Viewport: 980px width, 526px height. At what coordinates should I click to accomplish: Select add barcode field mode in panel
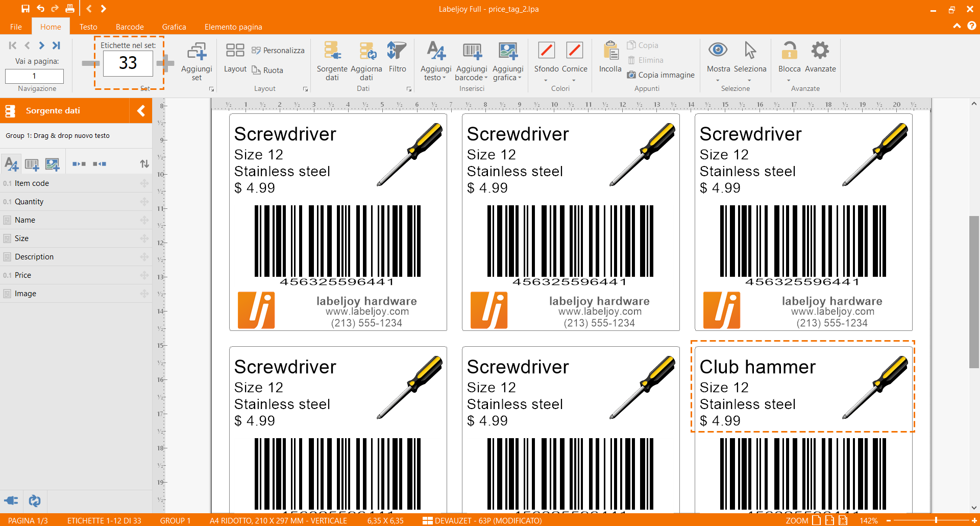pyautogui.click(x=32, y=164)
